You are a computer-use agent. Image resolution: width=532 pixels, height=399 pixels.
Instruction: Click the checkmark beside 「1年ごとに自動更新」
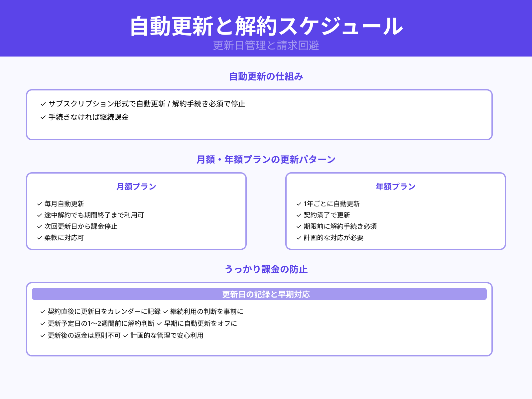298,204
